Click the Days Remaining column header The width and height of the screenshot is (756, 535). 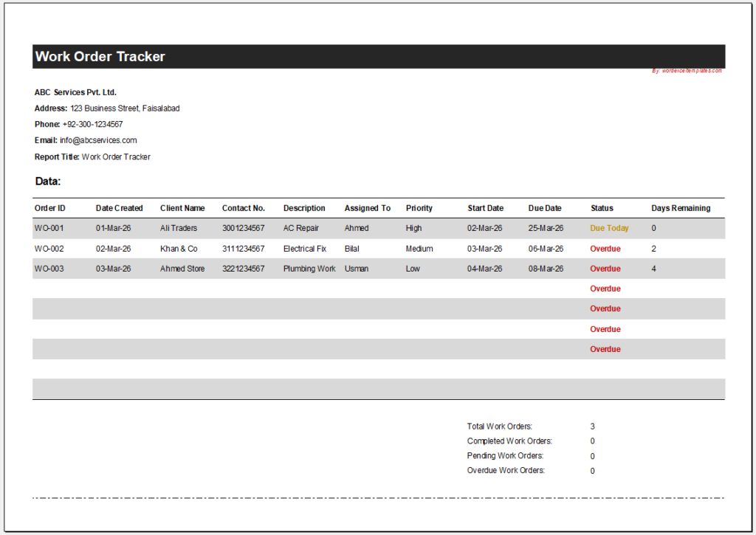680,208
